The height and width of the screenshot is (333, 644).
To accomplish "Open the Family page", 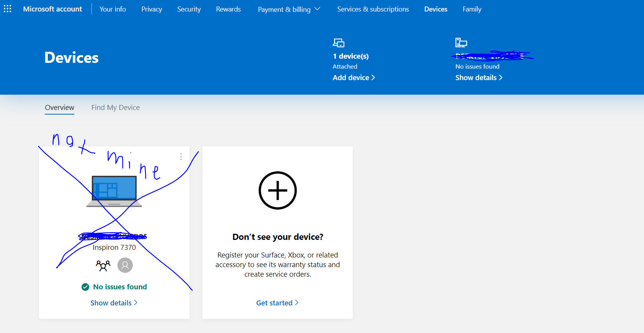I will [472, 9].
